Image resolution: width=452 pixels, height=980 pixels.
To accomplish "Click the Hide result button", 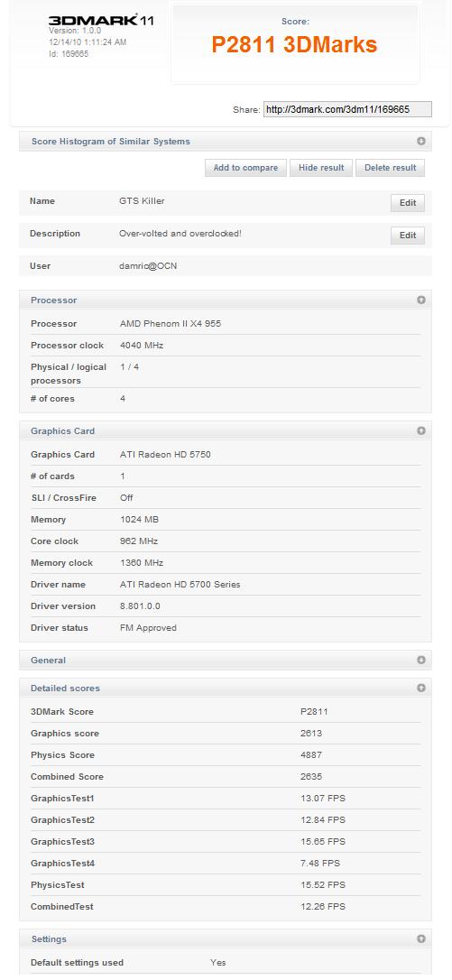I will point(321,168).
